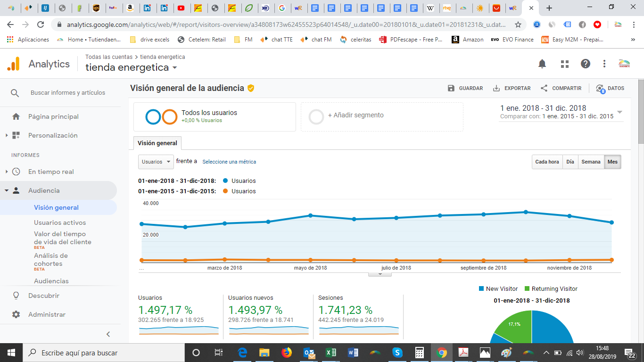Open the notifications bell icon
The width and height of the screenshot is (644, 362).
pyautogui.click(x=542, y=64)
